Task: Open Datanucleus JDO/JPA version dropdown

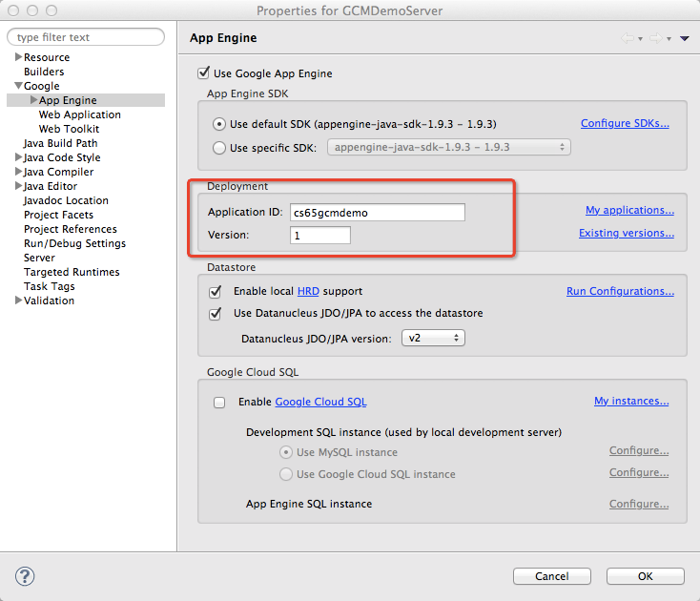Action: (432, 338)
